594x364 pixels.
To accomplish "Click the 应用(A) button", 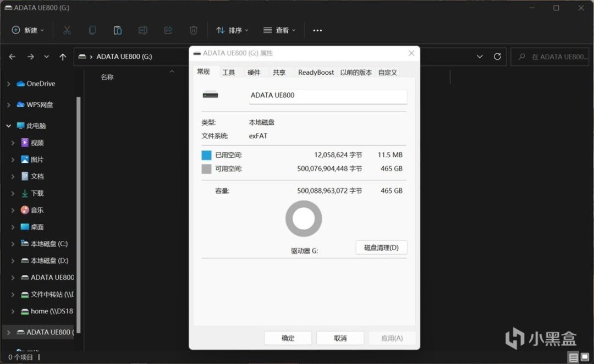I will click(392, 338).
